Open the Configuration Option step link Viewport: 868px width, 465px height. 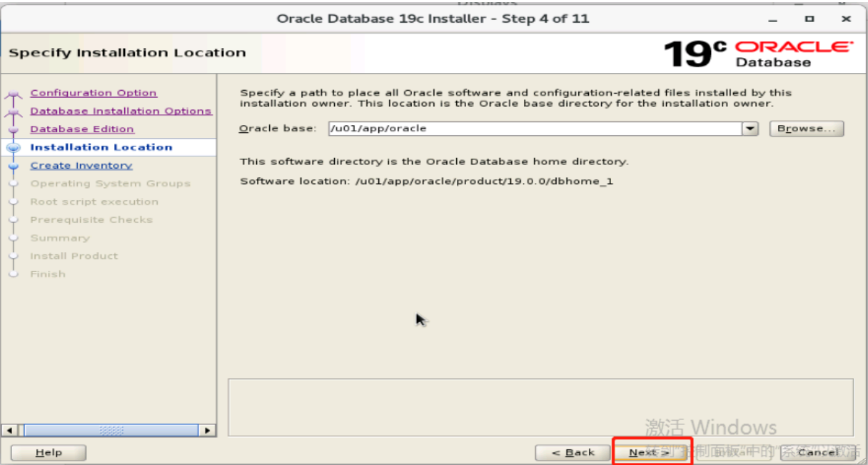[94, 93]
